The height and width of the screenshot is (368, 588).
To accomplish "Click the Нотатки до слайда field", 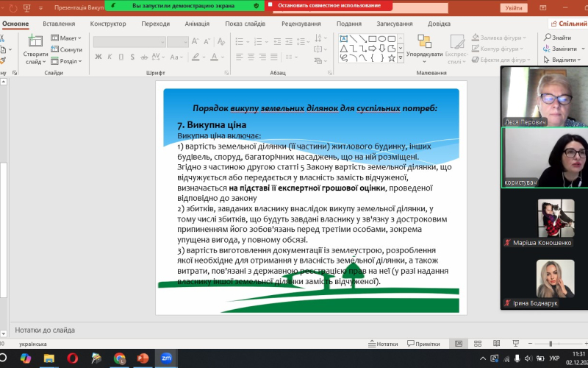I will click(220, 330).
